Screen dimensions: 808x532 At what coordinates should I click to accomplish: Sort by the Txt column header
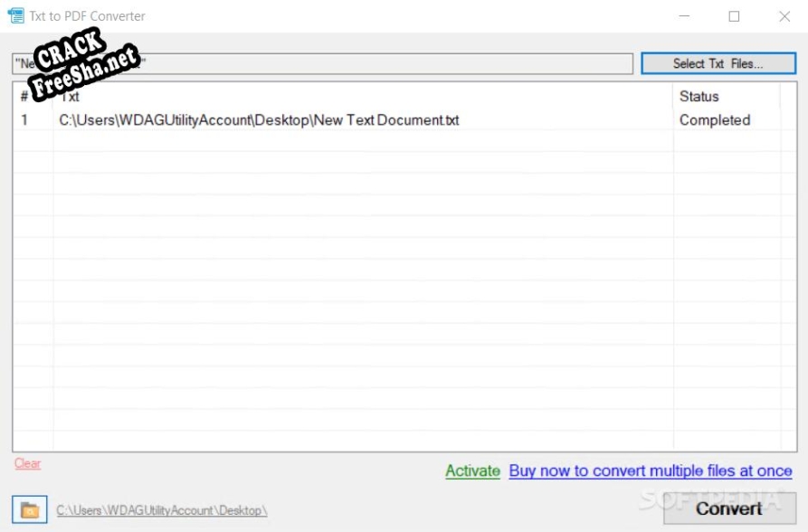362,96
